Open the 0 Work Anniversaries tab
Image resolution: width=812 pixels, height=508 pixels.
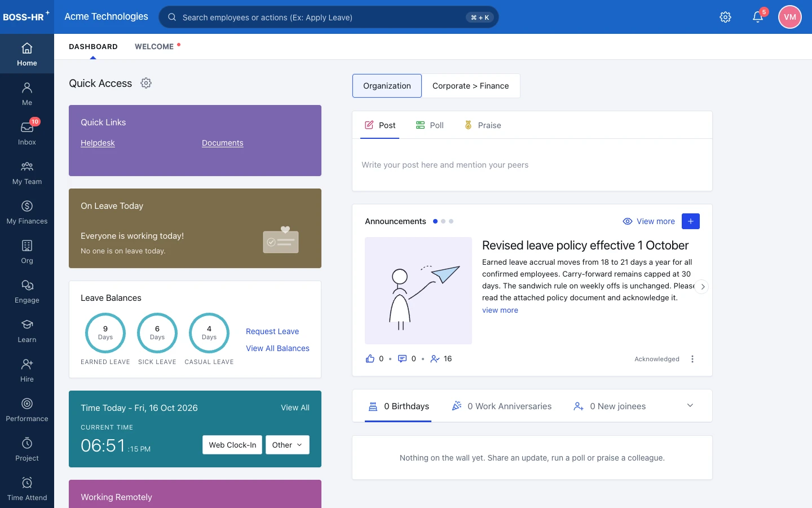502,406
